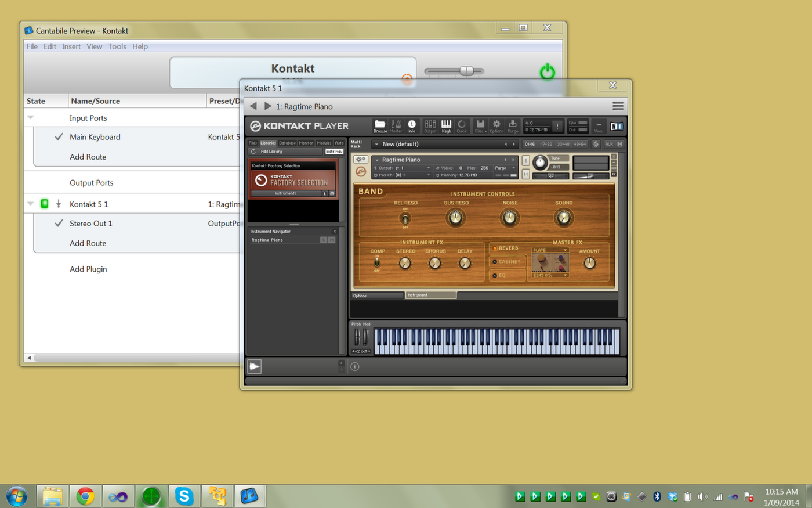Open Factory Selection library gear settings

point(332,193)
